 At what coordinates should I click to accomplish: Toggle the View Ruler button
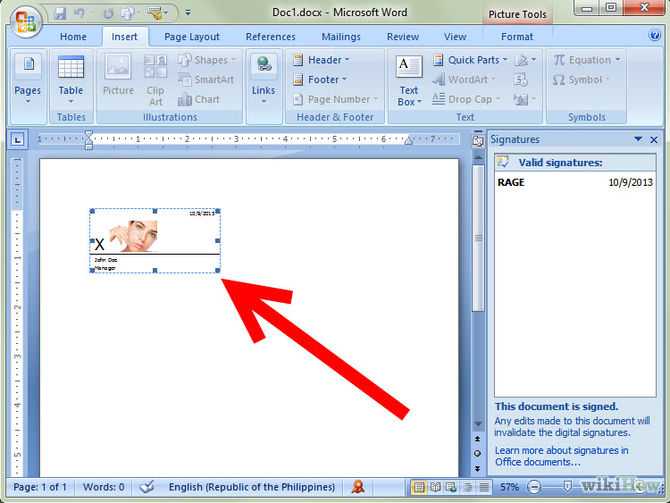[478, 141]
